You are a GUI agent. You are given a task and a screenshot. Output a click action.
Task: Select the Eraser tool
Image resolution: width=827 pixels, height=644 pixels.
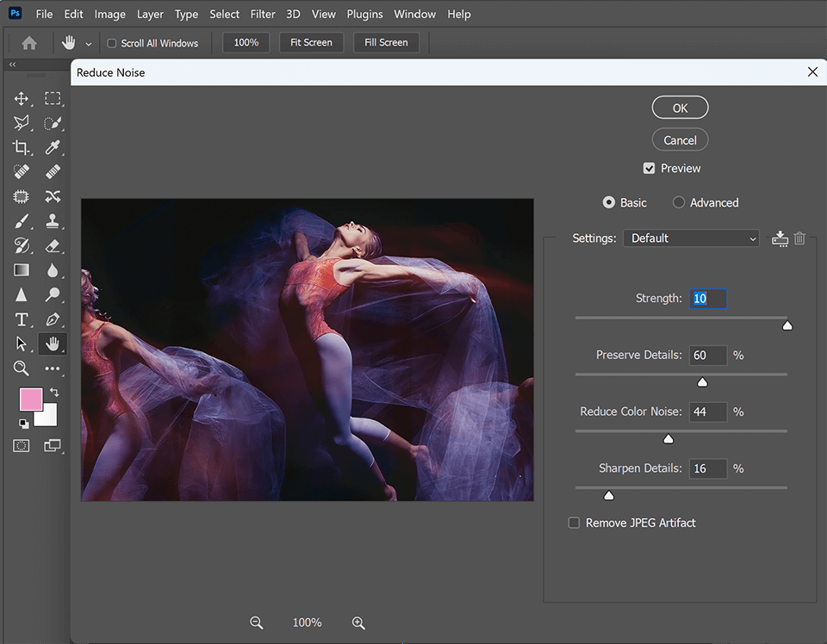pos(53,245)
